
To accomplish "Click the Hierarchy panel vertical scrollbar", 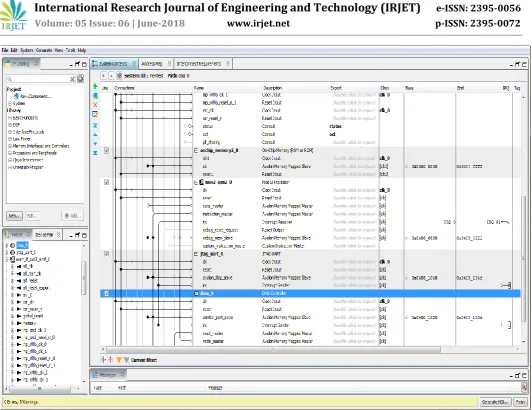I will (83, 278).
